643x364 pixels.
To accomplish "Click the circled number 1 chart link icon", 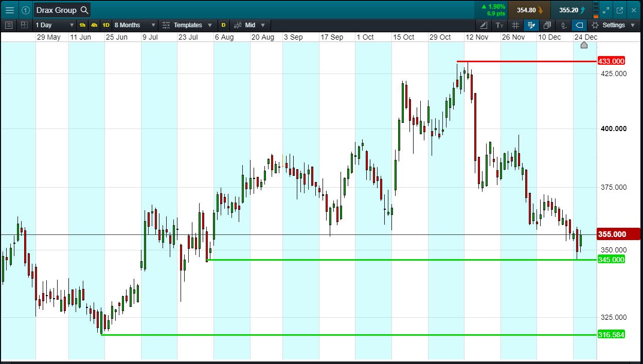I will 25,10.
